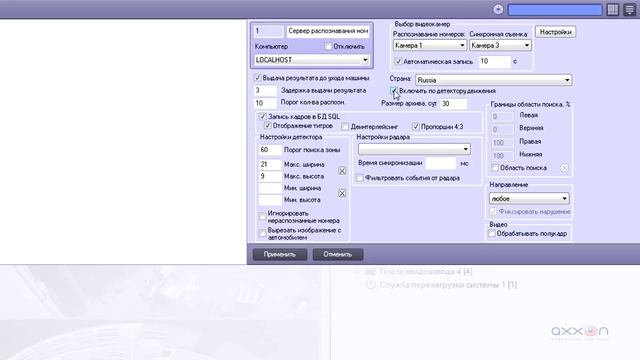Toggle Отображение титров checkbox
This screenshot has height=360, width=640.
tap(268, 126)
